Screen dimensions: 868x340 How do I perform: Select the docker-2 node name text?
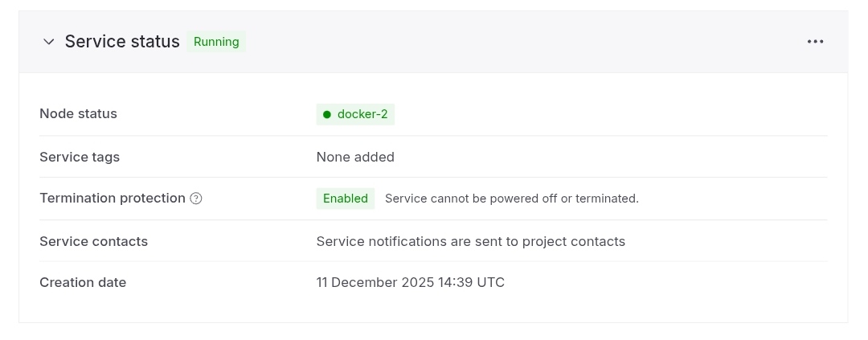pos(362,115)
